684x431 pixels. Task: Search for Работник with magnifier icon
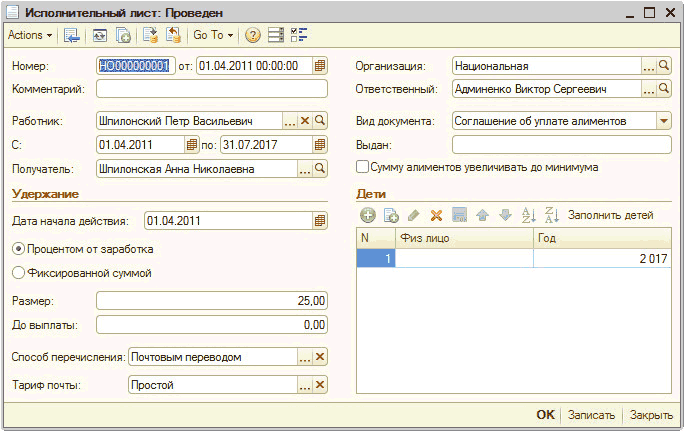pyautogui.click(x=320, y=120)
